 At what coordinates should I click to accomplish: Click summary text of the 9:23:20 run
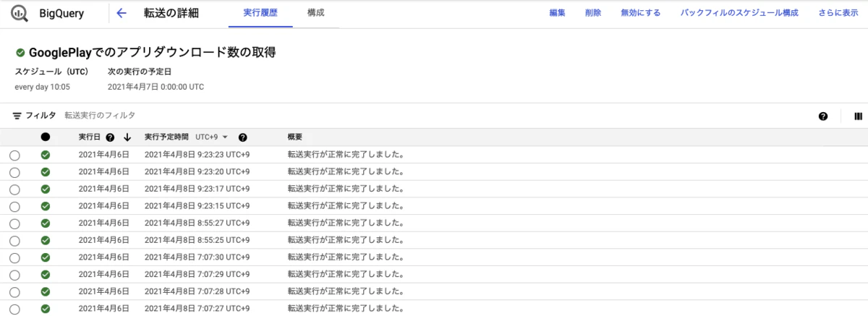[x=346, y=172]
